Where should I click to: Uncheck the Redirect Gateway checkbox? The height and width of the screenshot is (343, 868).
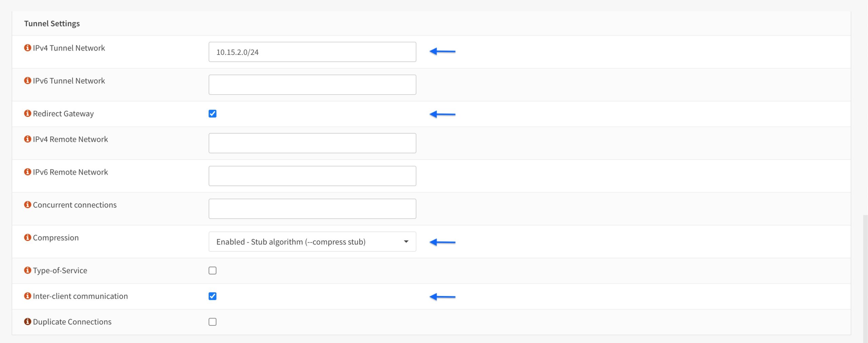tap(213, 114)
